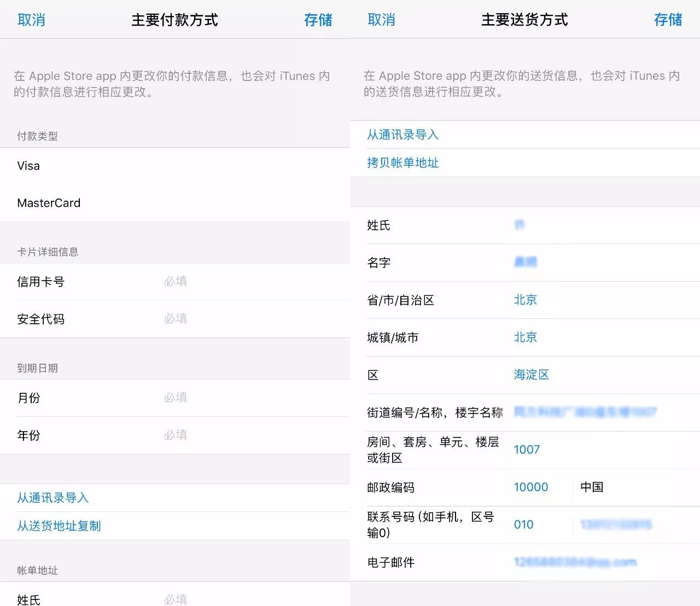The image size is (700, 606).
Task: Tap the 到期日期 section header
Action: click(37, 368)
